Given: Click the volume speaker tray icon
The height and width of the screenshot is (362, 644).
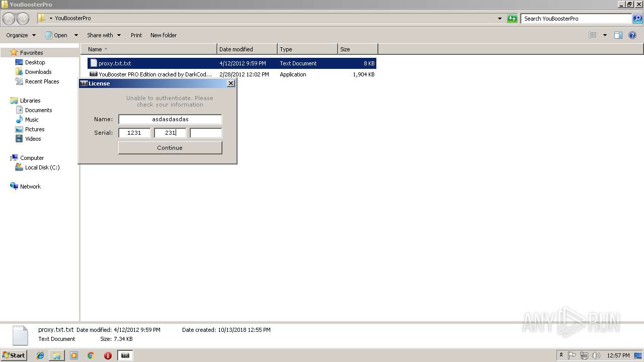Looking at the screenshot, I should click(x=596, y=355).
